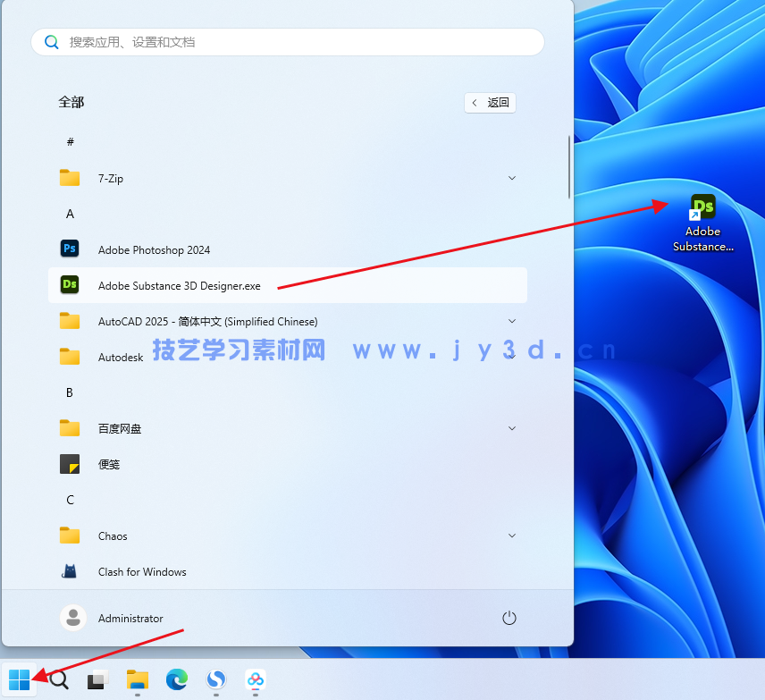The height and width of the screenshot is (700, 765).
Task: Open the 便笺 label
Action: pyautogui.click(x=109, y=464)
